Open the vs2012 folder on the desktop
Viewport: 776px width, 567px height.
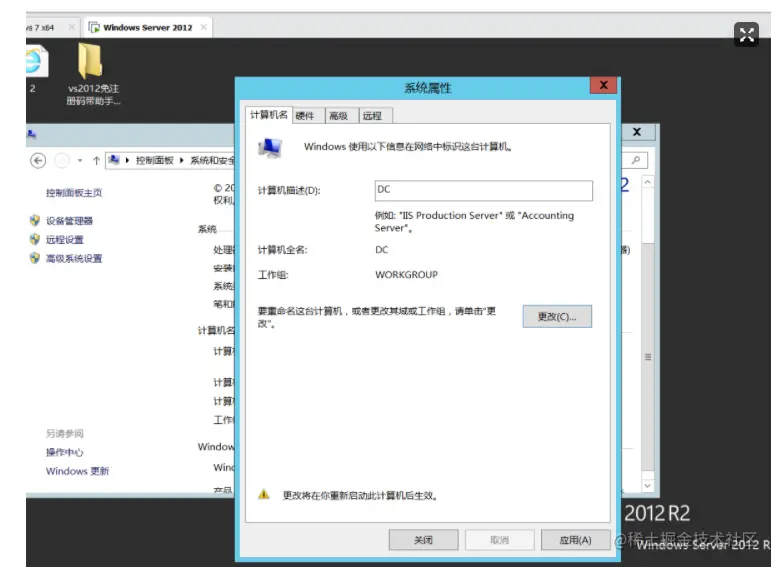coord(91,60)
